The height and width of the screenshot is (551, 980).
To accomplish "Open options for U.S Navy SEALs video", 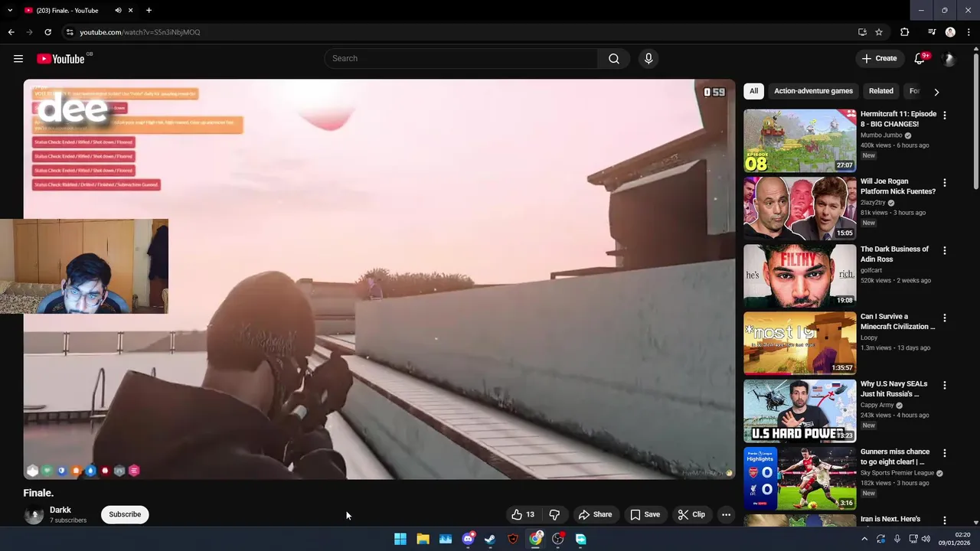I will tap(944, 385).
